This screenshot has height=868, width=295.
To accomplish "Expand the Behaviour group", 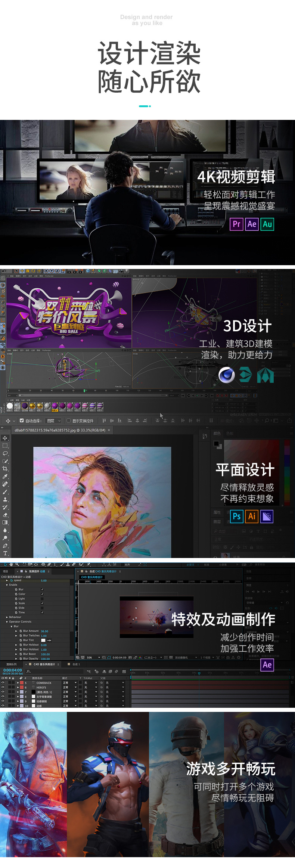I will (x=7, y=617).
